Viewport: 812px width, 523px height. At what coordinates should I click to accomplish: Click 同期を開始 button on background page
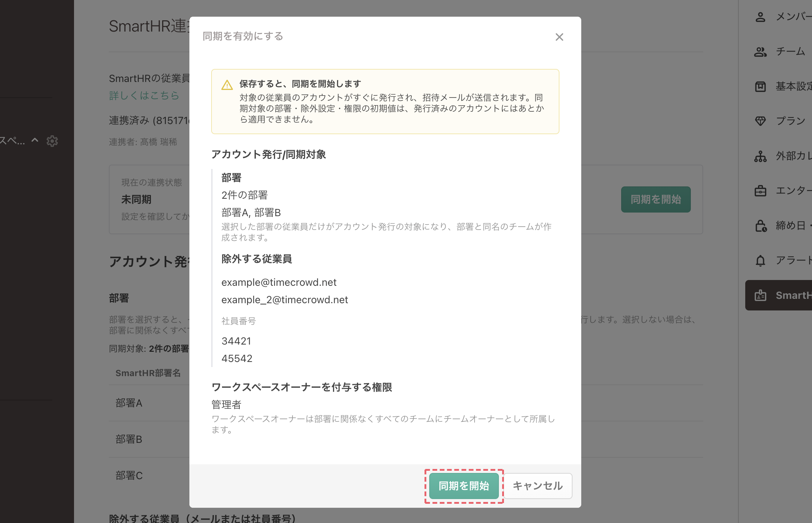click(x=656, y=199)
